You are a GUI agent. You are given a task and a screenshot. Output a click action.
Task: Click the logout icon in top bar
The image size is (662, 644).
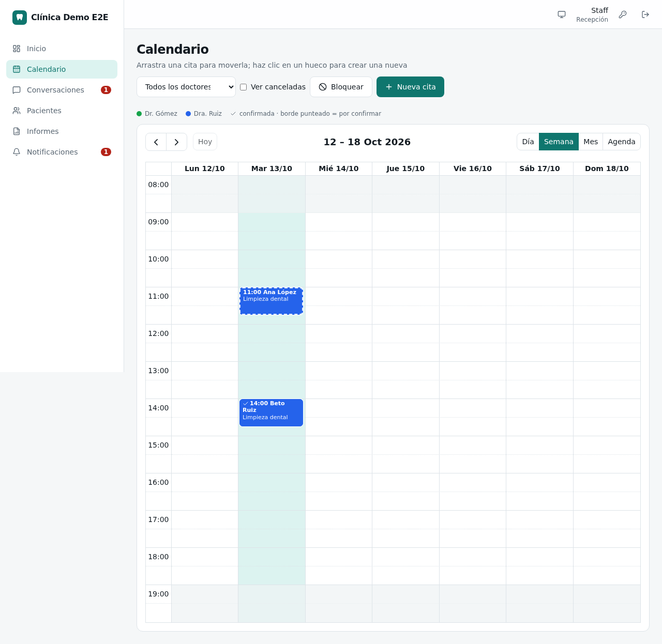point(645,14)
